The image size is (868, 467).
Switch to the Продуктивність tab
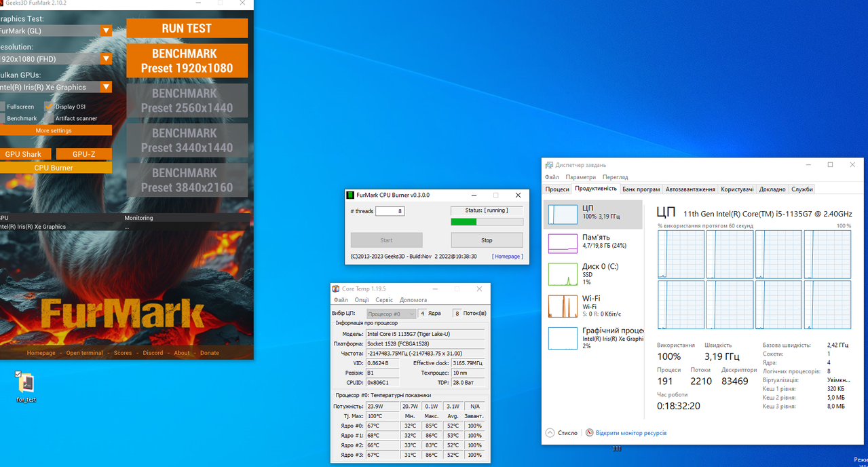pyautogui.click(x=596, y=189)
